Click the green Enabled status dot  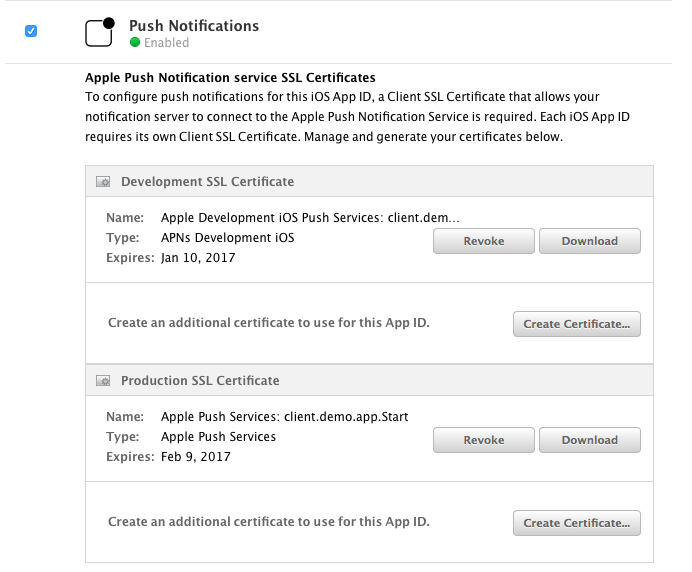pos(135,43)
